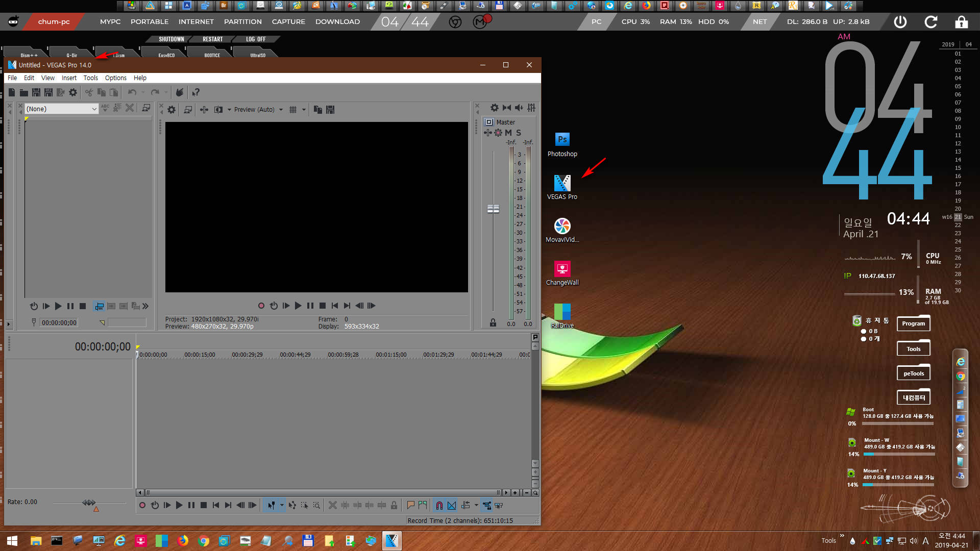
Task: Solo the Master bus
Action: [x=519, y=133]
